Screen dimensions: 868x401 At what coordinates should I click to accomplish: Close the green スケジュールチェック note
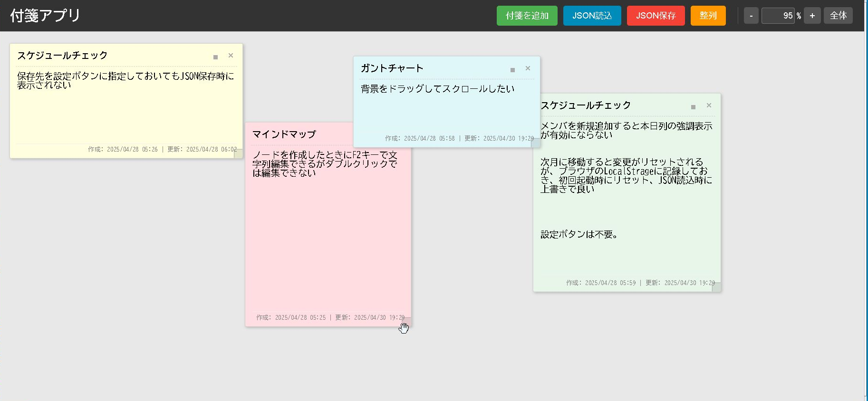coord(709,105)
